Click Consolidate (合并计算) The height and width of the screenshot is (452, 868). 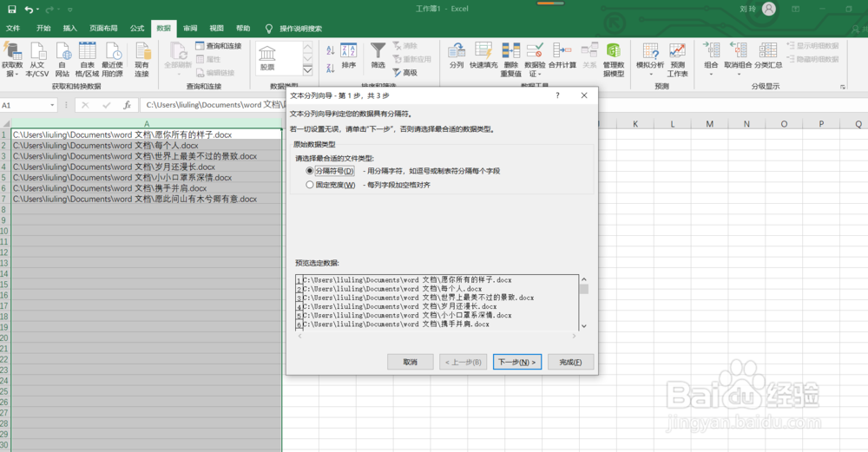562,56
